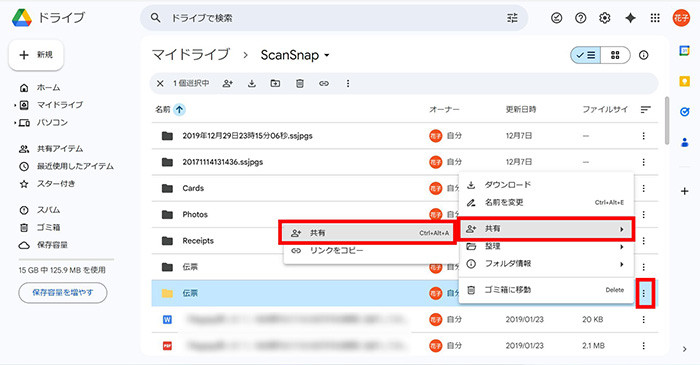
Task: Expand マイドライブ tree in sidebar
Action: coord(15,105)
